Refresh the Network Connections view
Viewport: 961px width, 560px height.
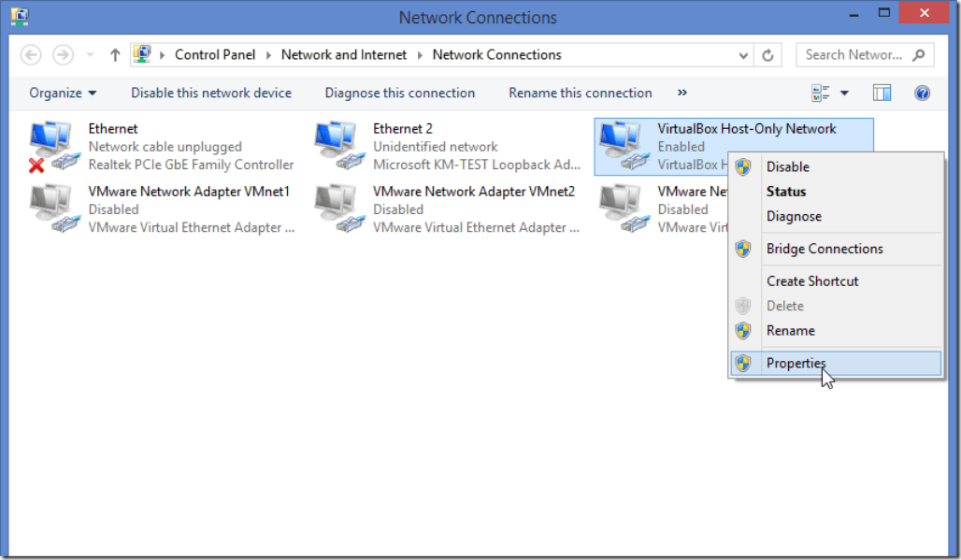point(767,55)
